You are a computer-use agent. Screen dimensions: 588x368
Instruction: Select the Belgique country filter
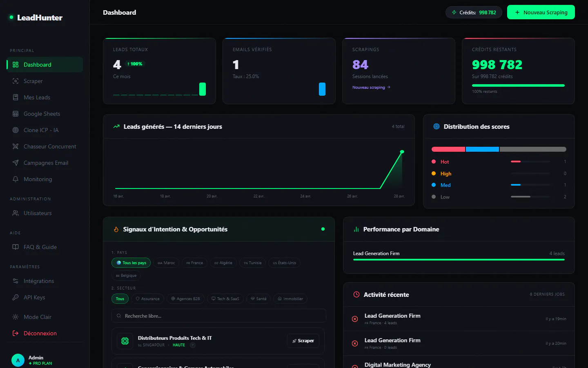tap(126, 276)
